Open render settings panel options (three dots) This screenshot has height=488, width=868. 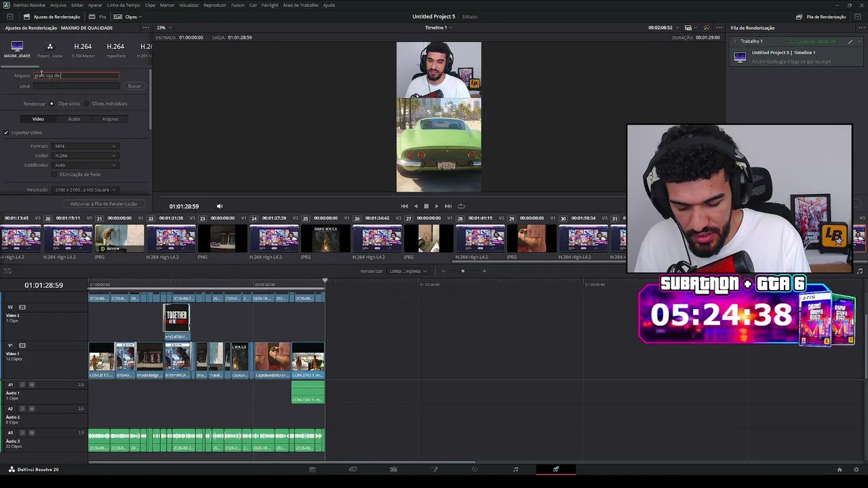tap(145, 28)
